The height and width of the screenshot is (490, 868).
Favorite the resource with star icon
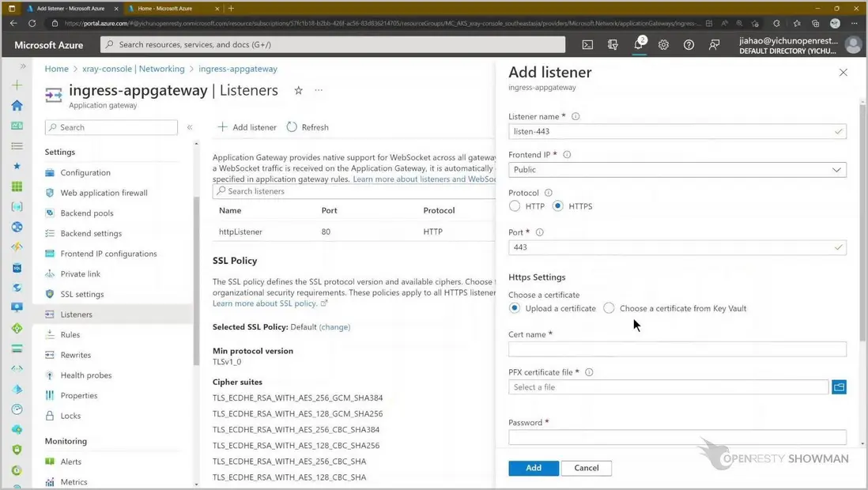[x=298, y=91]
